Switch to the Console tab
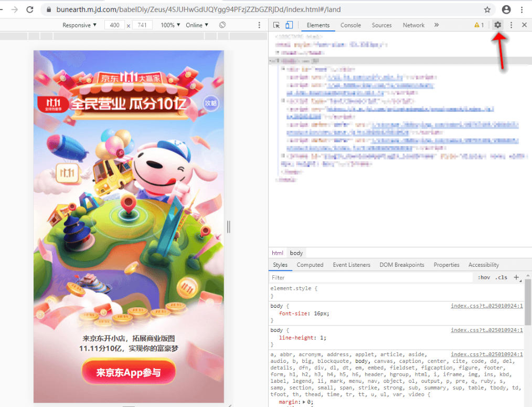532x407 pixels. click(350, 25)
